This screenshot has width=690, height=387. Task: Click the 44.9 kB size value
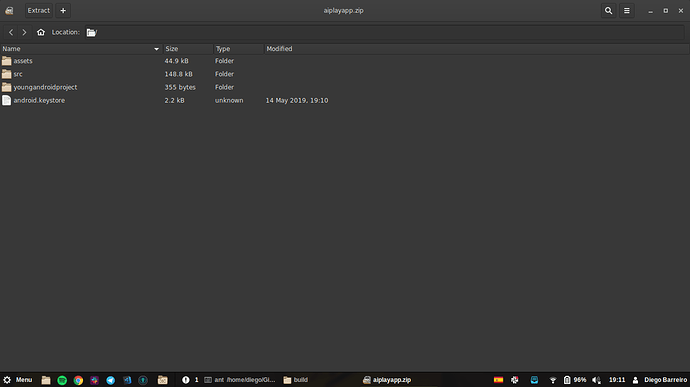point(176,61)
